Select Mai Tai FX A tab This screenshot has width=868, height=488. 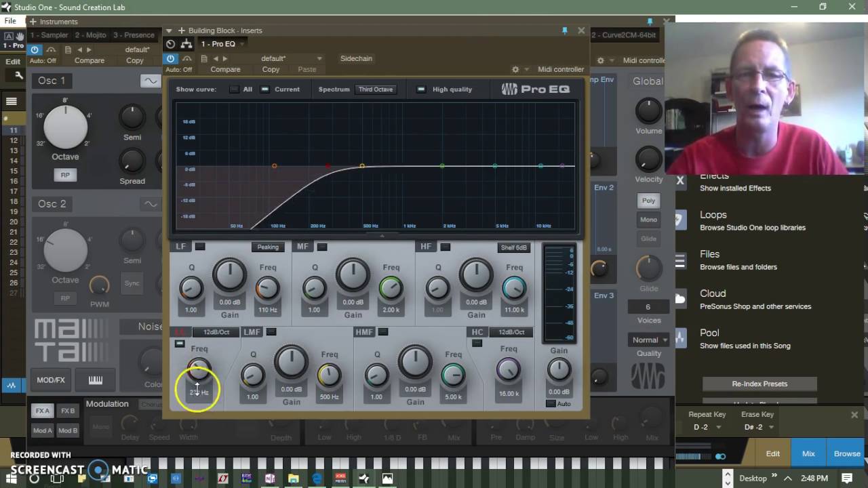pyautogui.click(x=43, y=411)
